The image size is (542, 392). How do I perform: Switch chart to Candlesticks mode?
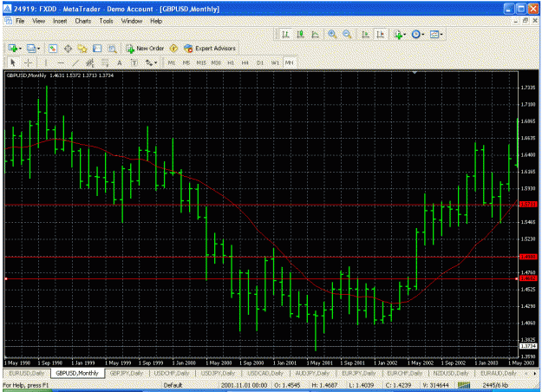point(300,34)
